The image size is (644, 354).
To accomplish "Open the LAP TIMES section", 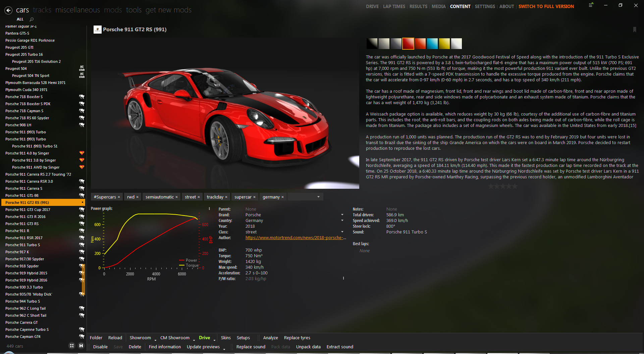I will tap(394, 6).
